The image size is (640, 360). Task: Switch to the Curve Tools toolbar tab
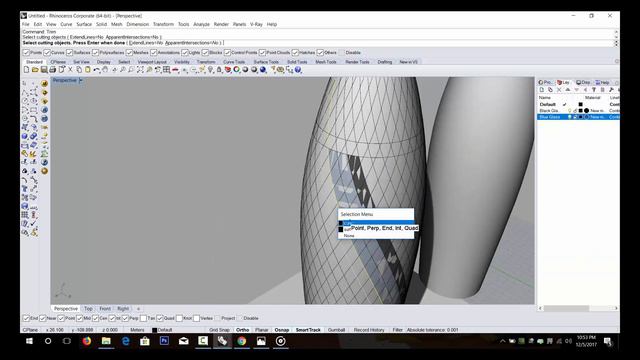coord(234,62)
